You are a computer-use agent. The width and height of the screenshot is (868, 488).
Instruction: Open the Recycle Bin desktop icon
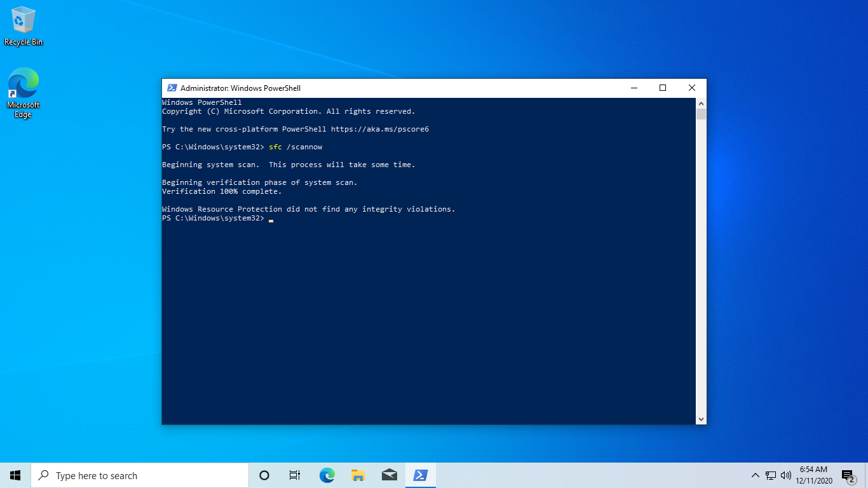pos(24,27)
